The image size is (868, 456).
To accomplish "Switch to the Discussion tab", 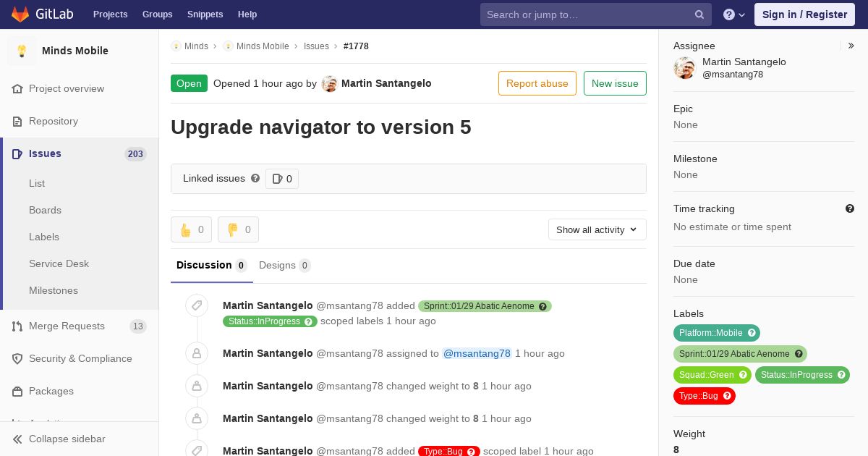I will coord(212,265).
